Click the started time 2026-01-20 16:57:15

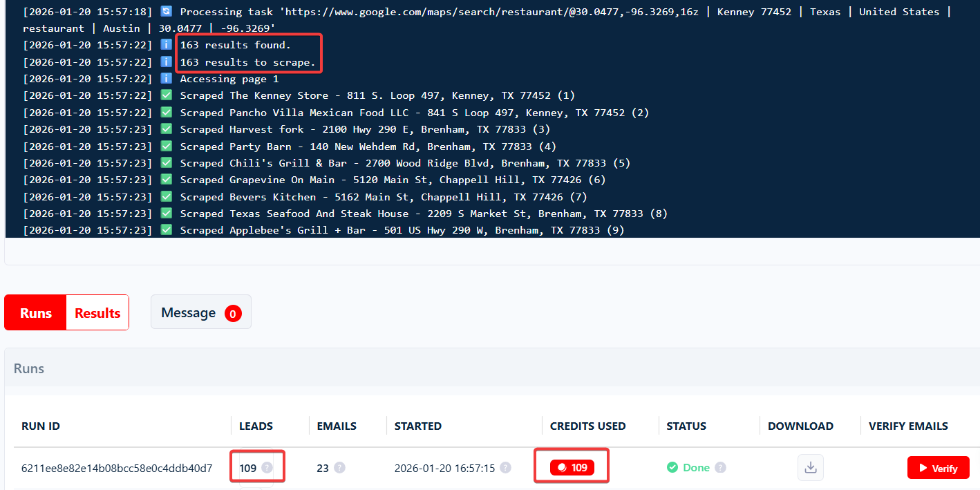[x=444, y=468]
